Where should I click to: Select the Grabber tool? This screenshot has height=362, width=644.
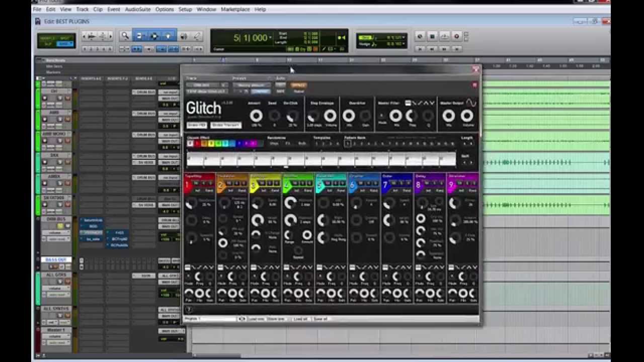coord(168,36)
